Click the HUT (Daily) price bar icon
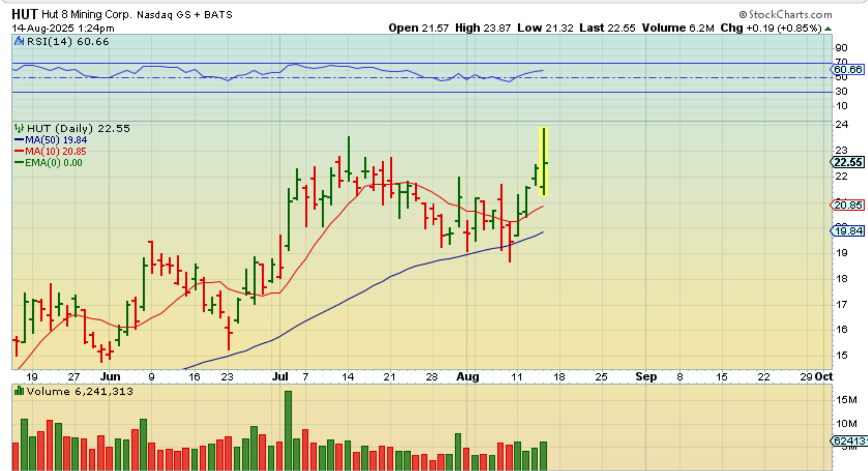 (19, 128)
